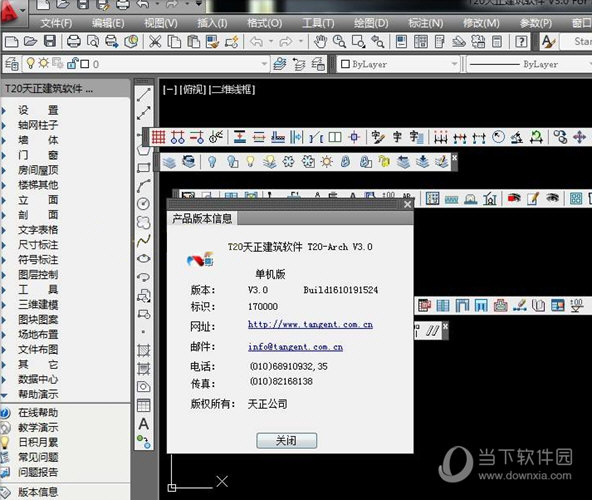This screenshot has width=592, height=500.
Task: Expand the 轴网柱子 menu group
Action: [x=38, y=125]
